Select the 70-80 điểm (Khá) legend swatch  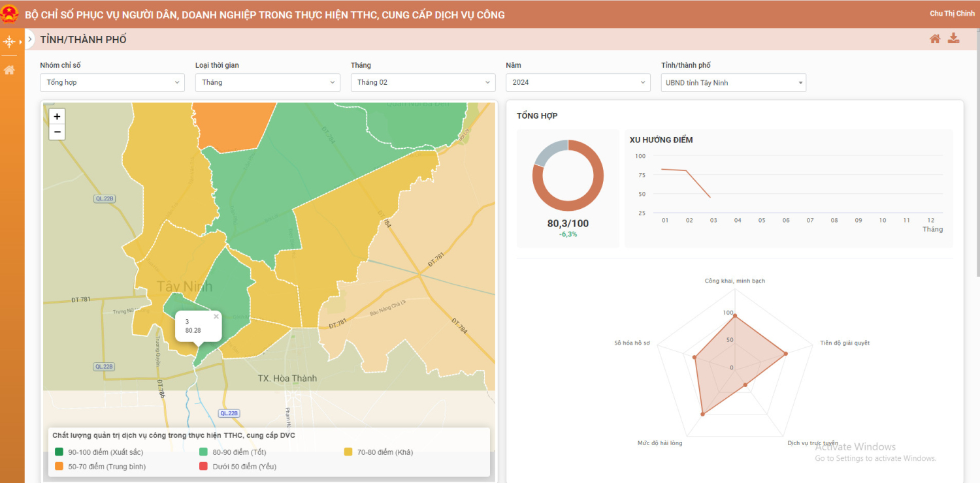tap(348, 452)
